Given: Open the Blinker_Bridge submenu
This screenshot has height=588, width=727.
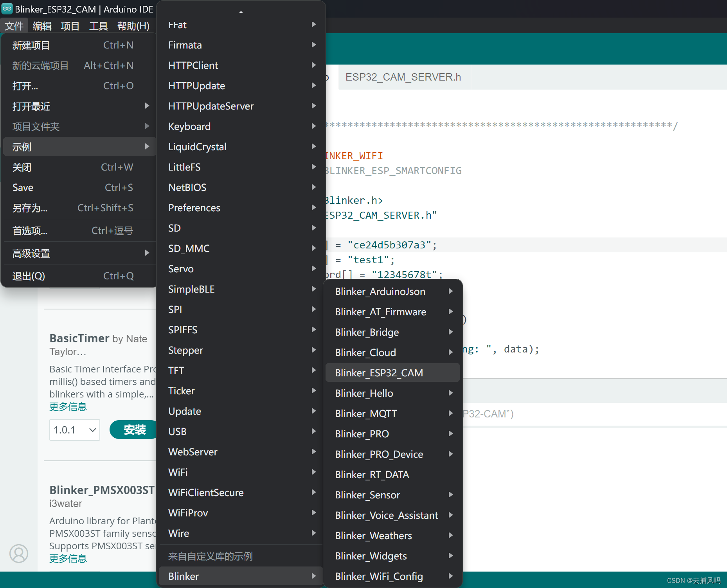Looking at the screenshot, I should click(393, 332).
